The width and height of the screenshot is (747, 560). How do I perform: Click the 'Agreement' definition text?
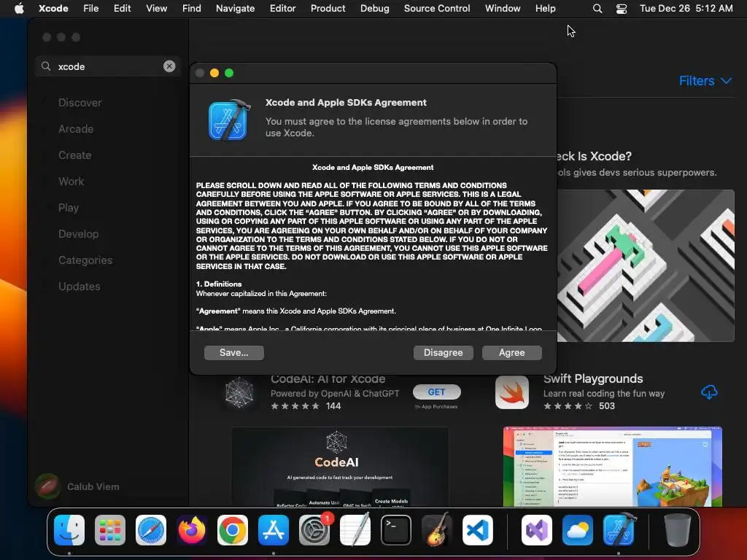tap(296, 311)
